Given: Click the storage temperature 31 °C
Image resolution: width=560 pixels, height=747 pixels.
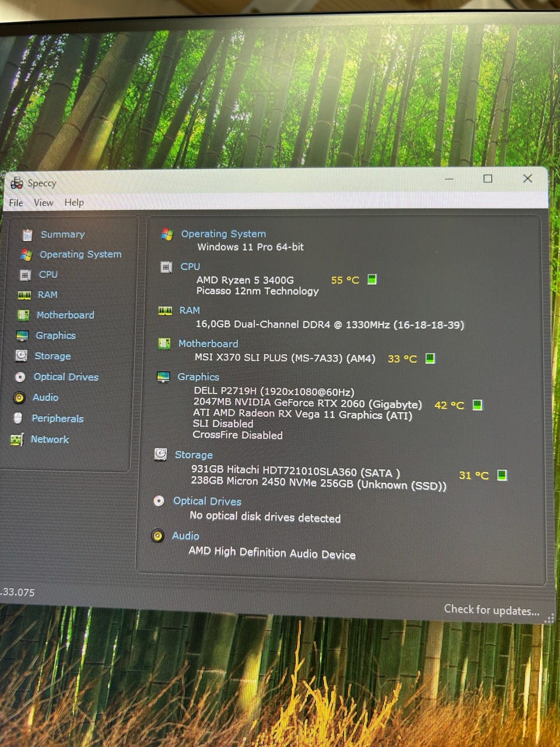Looking at the screenshot, I should click(474, 476).
